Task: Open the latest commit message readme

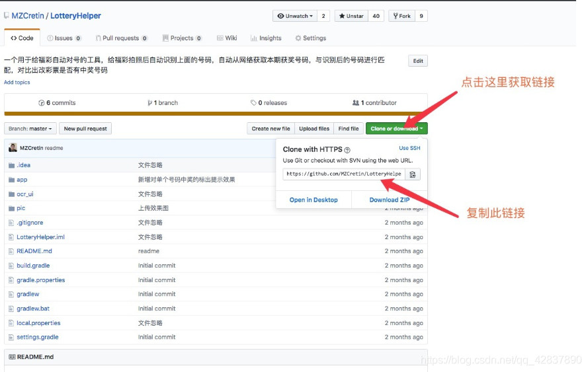Action: [54, 149]
